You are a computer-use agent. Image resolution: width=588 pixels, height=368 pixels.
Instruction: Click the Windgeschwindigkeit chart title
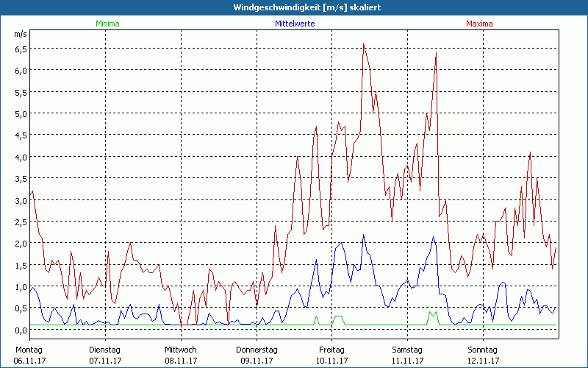point(294,7)
